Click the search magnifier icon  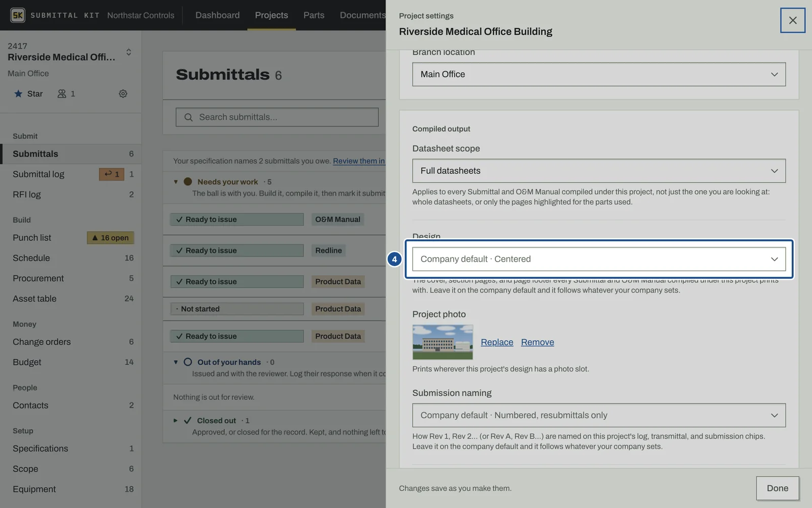[188, 117]
